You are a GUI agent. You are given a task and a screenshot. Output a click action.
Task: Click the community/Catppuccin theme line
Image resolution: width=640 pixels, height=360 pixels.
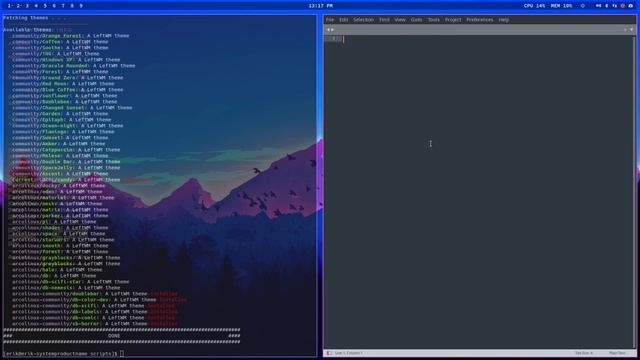pyautogui.click(x=66, y=150)
